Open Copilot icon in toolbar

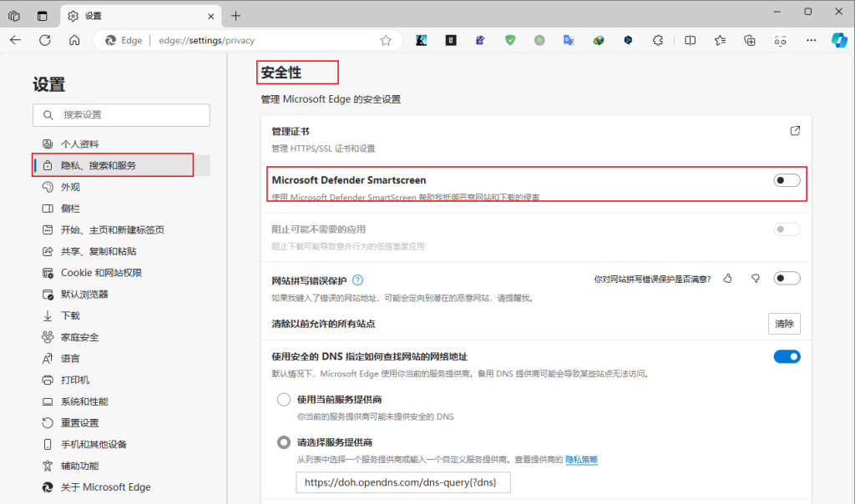click(839, 40)
